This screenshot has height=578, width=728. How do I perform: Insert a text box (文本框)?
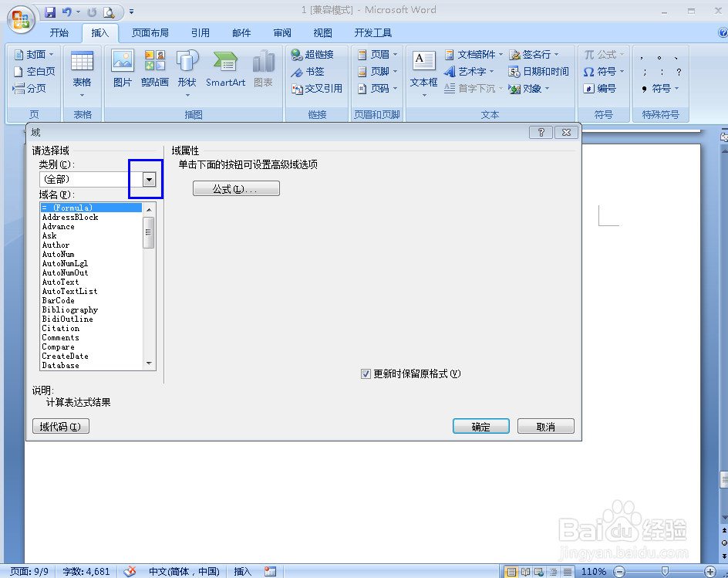pyautogui.click(x=424, y=73)
